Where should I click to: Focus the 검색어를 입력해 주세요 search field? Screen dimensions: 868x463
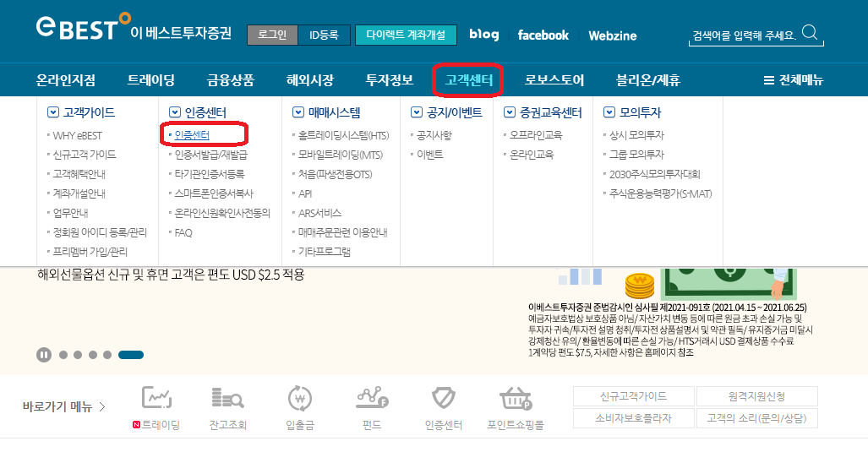click(x=745, y=35)
